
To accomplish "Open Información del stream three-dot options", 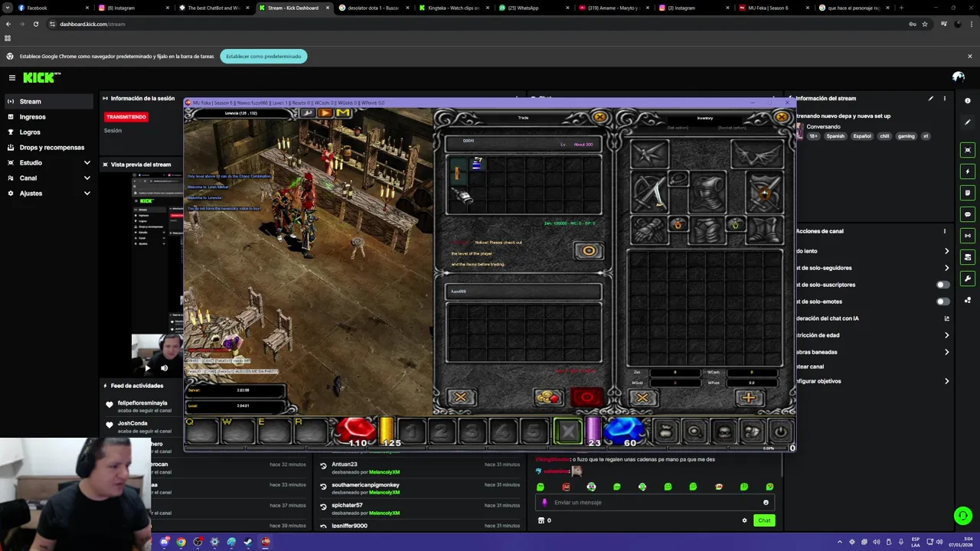I will [944, 98].
